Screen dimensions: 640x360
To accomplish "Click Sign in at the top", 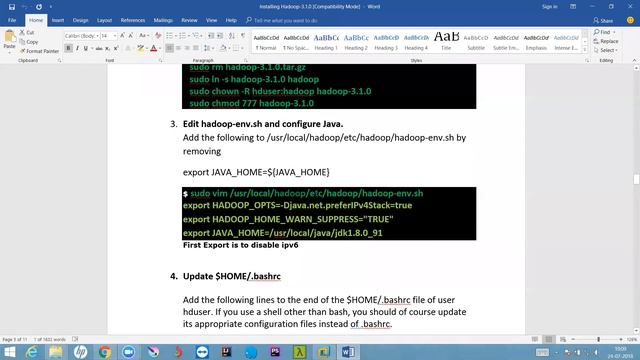I will click(549, 7).
